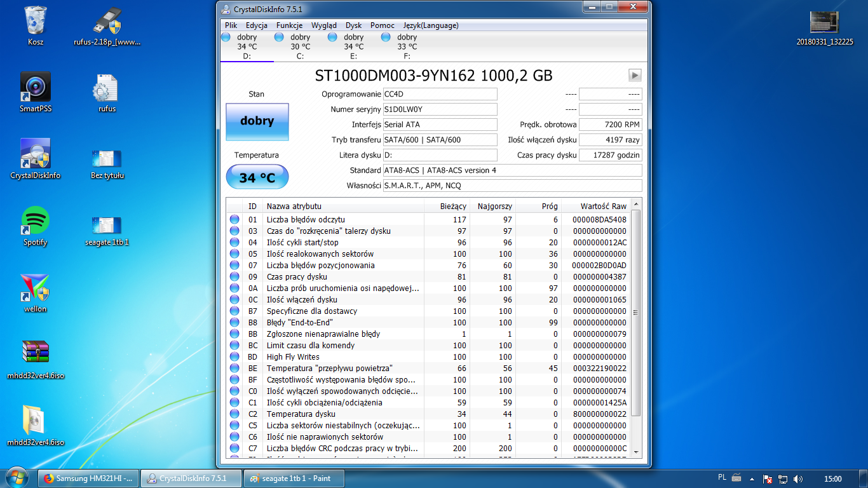Select disk C: tab at 30 °C
The width and height of the screenshot is (868, 488).
pos(301,46)
